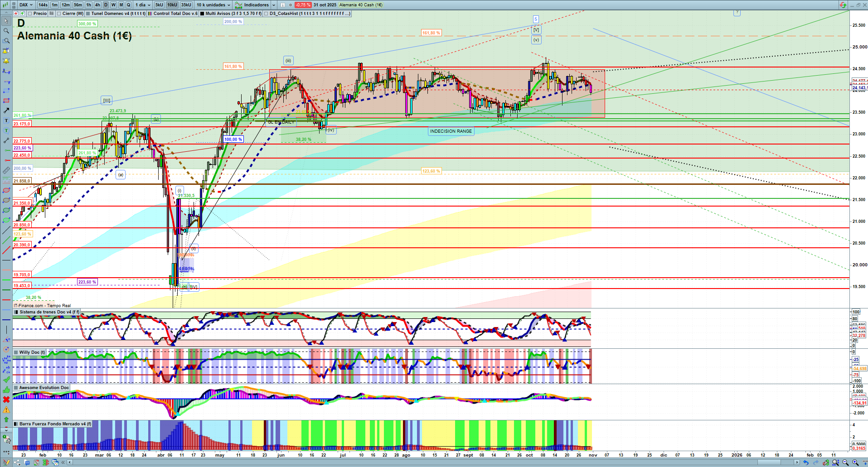The width and height of the screenshot is (868, 467).
Task: Select the arrow drawing tool
Action: [x=6, y=111]
